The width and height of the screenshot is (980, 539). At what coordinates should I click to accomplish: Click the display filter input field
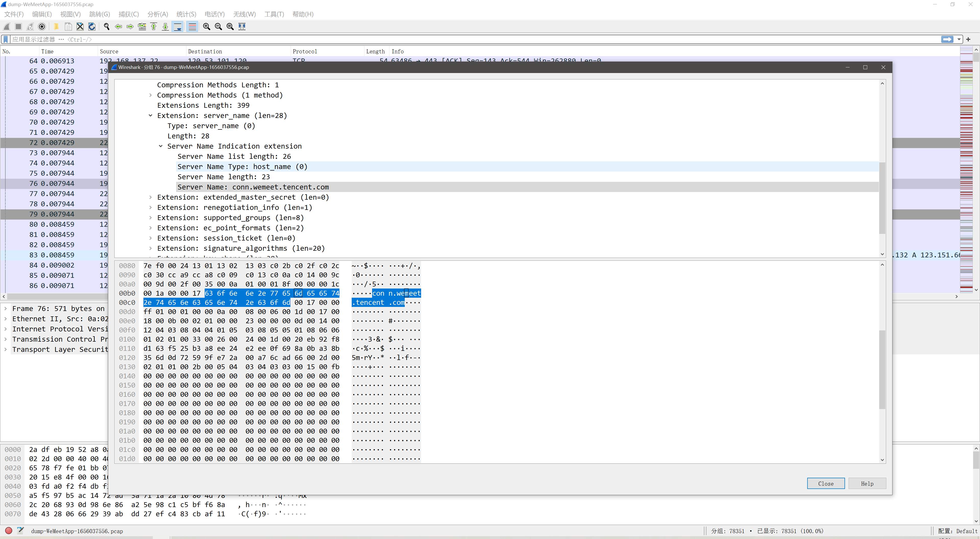457,39
